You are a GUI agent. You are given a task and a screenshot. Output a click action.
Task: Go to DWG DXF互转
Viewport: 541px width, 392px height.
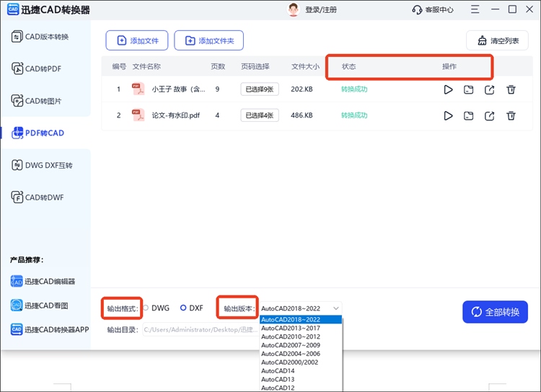pyautogui.click(x=42, y=165)
